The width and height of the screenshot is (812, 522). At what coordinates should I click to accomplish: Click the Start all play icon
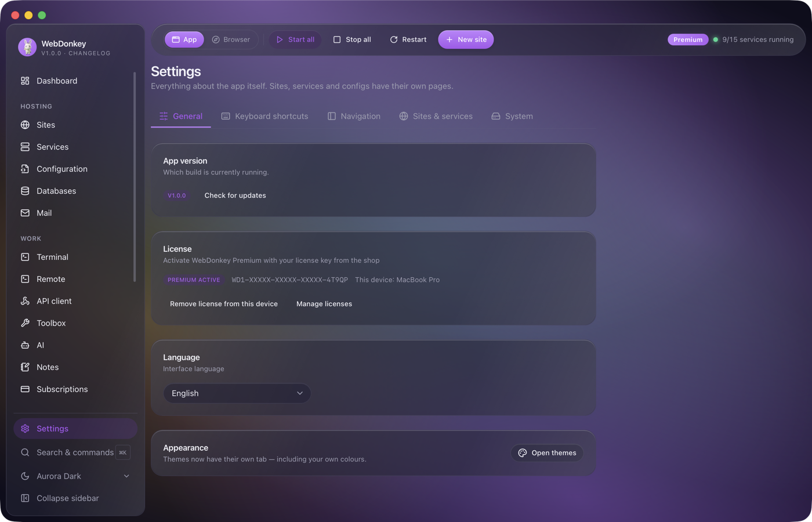280,39
